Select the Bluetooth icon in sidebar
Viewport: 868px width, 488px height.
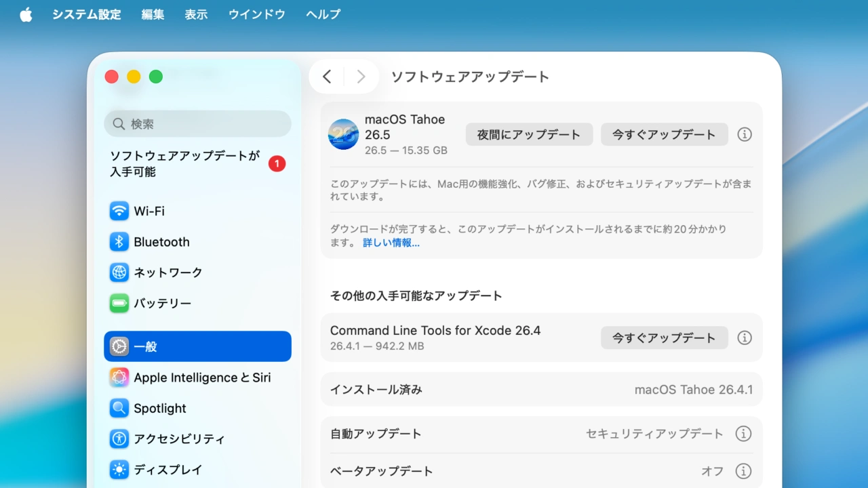coord(119,242)
